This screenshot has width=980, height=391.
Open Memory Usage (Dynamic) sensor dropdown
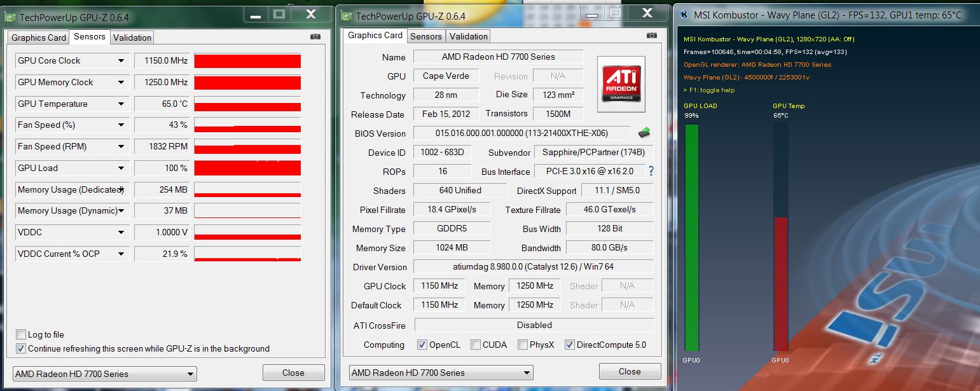click(x=121, y=211)
